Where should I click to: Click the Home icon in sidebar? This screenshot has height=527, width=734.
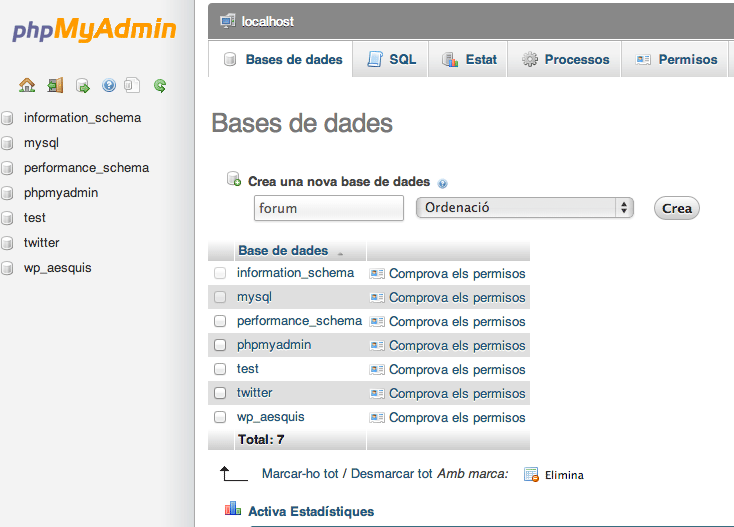pyautogui.click(x=27, y=85)
